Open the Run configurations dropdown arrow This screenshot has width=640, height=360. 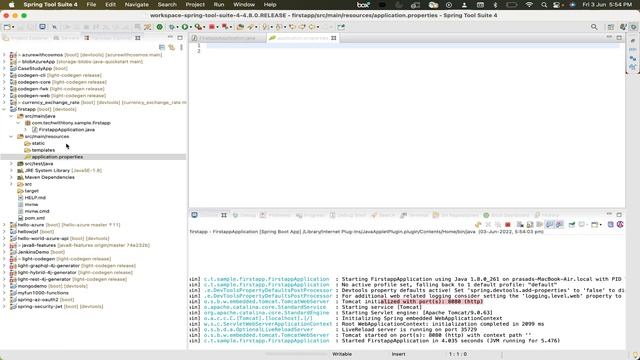tap(190, 27)
